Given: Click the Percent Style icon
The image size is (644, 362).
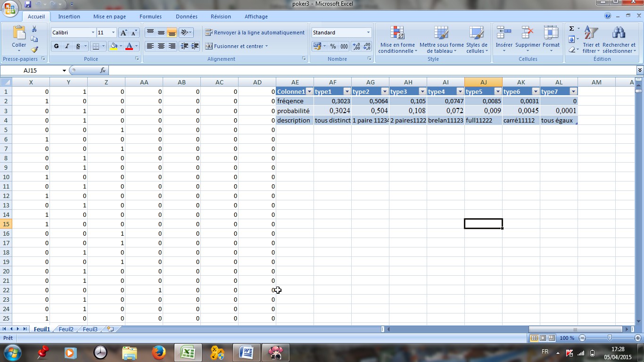Looking at the screenshot, I should [333, 46].
